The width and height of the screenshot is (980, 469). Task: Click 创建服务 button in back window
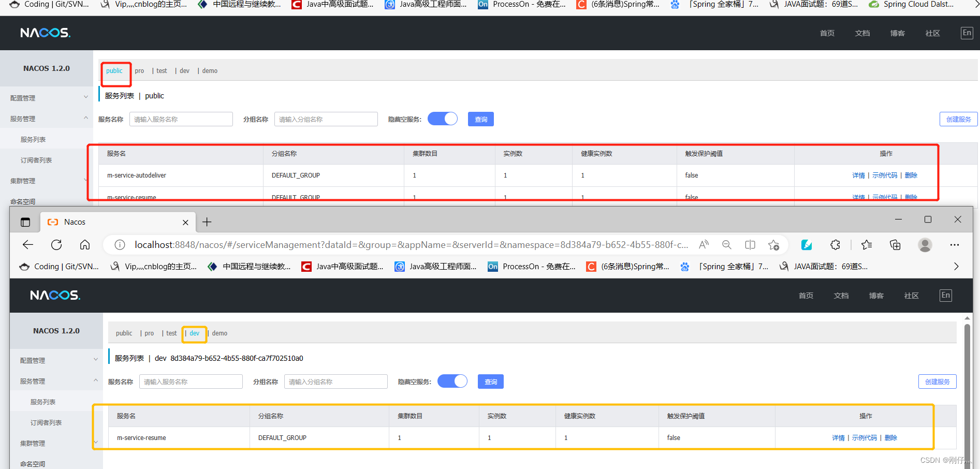pyautogui.click(x=959, y=119)
